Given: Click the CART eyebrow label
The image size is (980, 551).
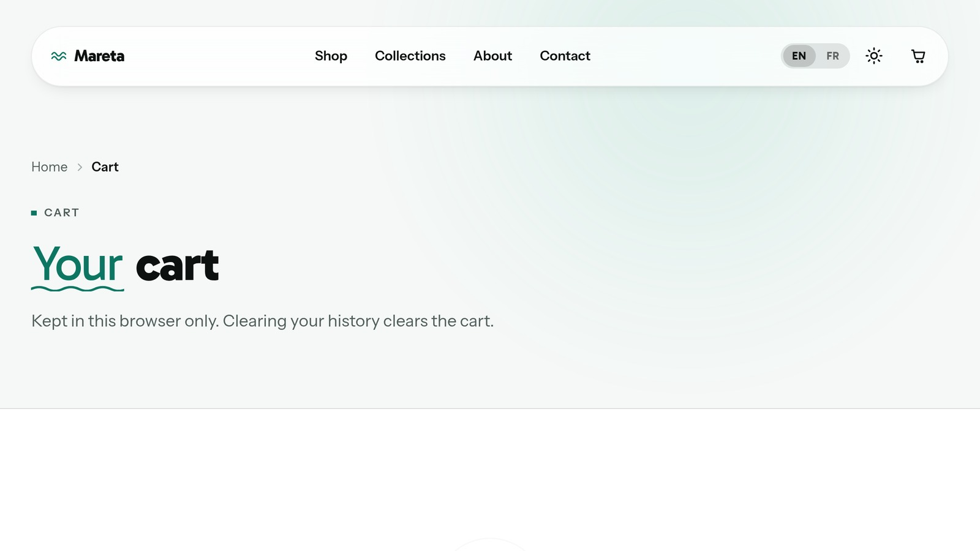Looking at the screenshot, I should click(x=62, y=213).
